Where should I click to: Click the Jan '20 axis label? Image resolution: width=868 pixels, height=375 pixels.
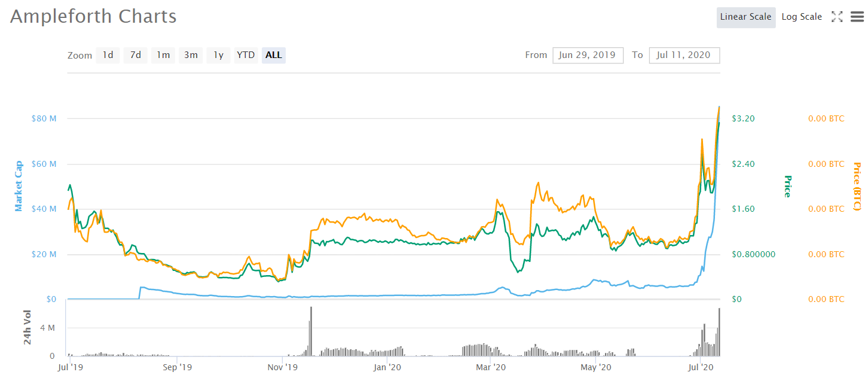click(x=387, y=367)
